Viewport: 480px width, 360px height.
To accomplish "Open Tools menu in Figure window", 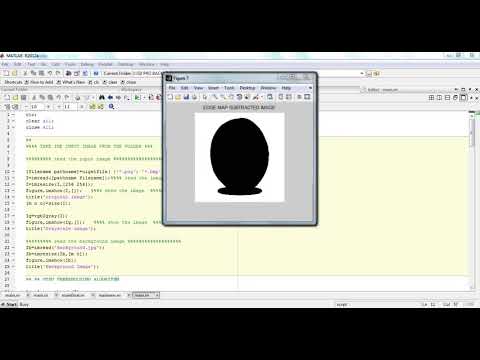I will coord(229,88).
